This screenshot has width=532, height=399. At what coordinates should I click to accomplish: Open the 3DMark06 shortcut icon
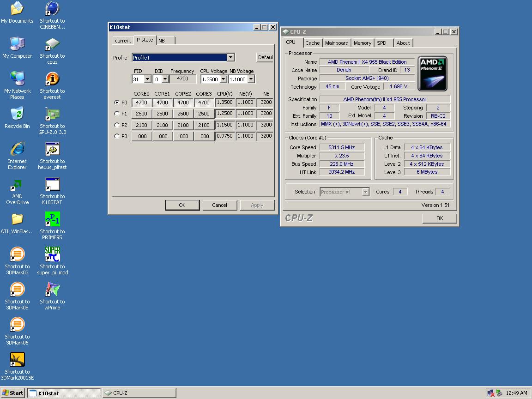[x=17, y=325]
